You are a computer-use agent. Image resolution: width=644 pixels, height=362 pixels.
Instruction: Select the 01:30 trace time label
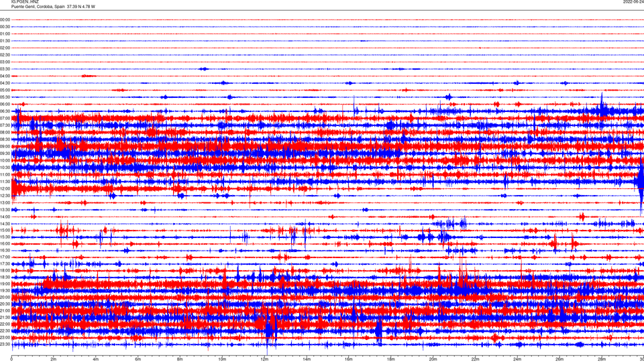5,41
